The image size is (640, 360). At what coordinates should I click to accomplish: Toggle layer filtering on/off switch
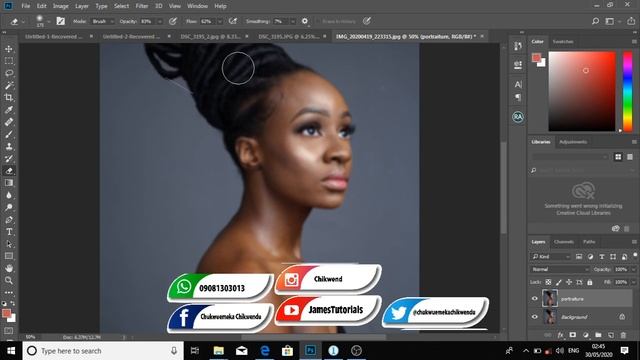635,255
